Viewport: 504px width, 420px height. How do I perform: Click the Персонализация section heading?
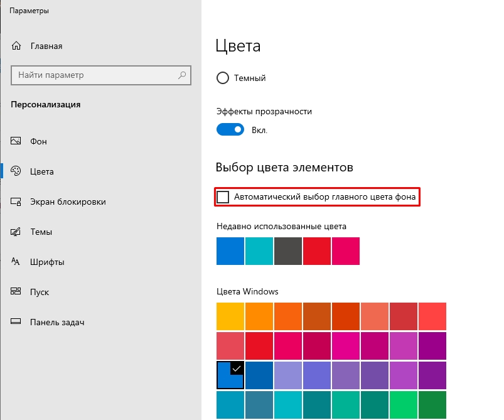[46, 104]
